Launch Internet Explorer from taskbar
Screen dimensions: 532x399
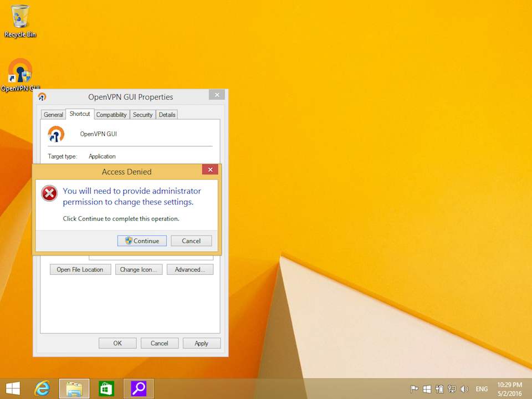pyautogui.click(x=43, y=388)
